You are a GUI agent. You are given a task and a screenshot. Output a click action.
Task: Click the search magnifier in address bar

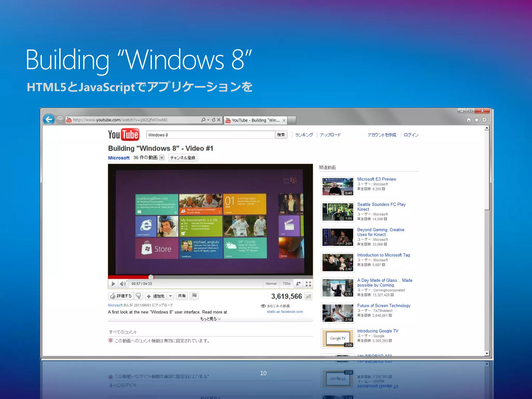click(x=203, y=120)
